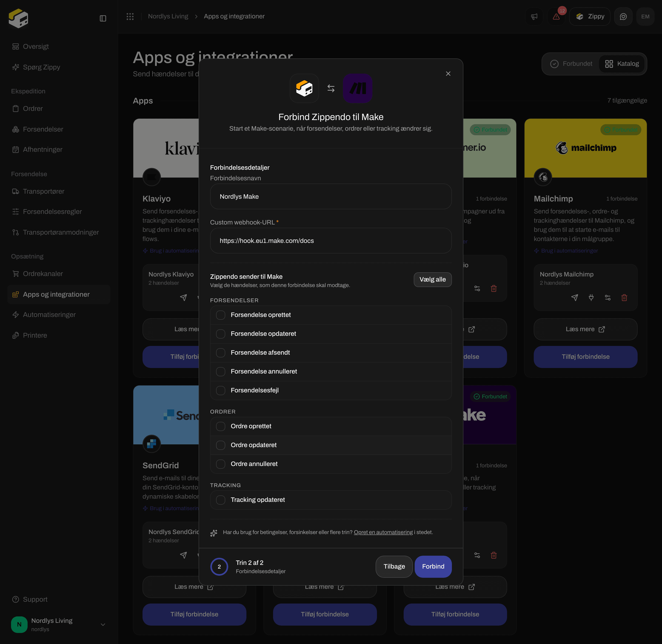
Task: Click the Vælg alle button
Action: coord(432,279)
